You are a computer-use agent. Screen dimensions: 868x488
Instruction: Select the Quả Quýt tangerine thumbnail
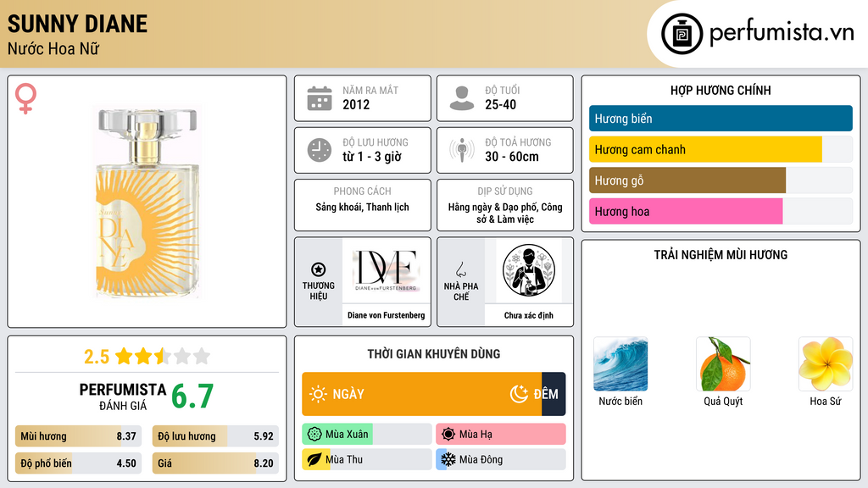click(x=723, y=364)
